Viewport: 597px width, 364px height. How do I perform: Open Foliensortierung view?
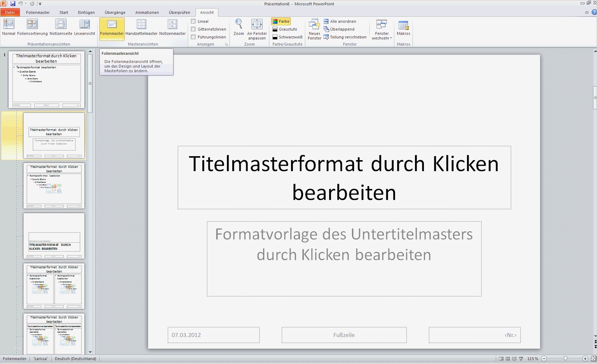(x=32, y=28)
